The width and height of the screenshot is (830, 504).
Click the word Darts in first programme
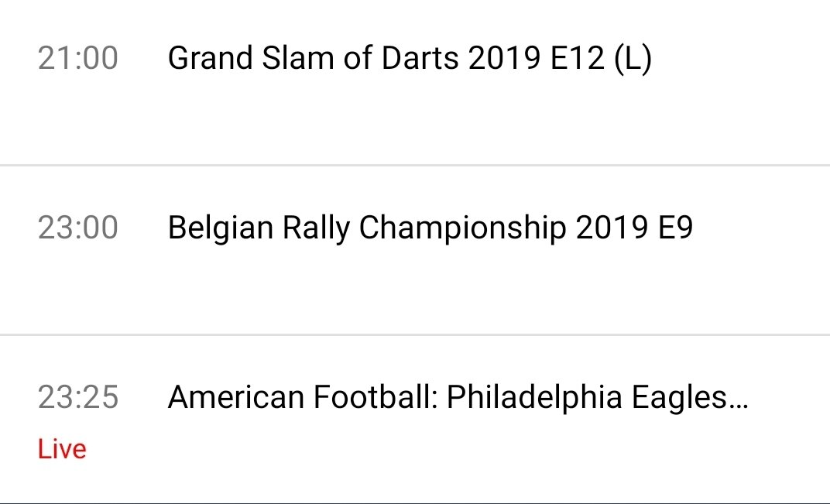(x=420, y=58)
